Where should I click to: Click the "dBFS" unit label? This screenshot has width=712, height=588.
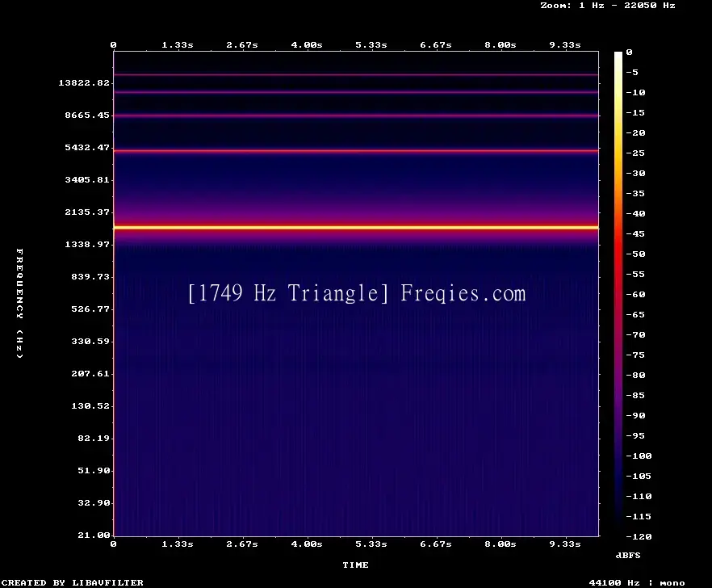click(628, 555)
